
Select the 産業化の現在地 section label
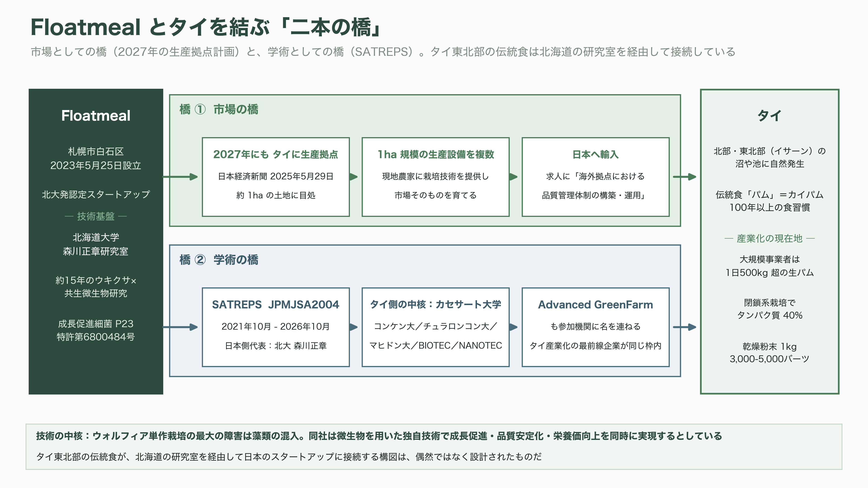click(770, 238)
